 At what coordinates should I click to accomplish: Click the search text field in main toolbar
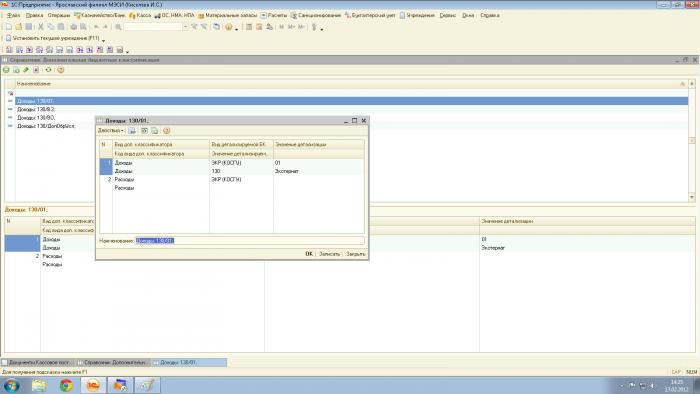coord(153,27)
